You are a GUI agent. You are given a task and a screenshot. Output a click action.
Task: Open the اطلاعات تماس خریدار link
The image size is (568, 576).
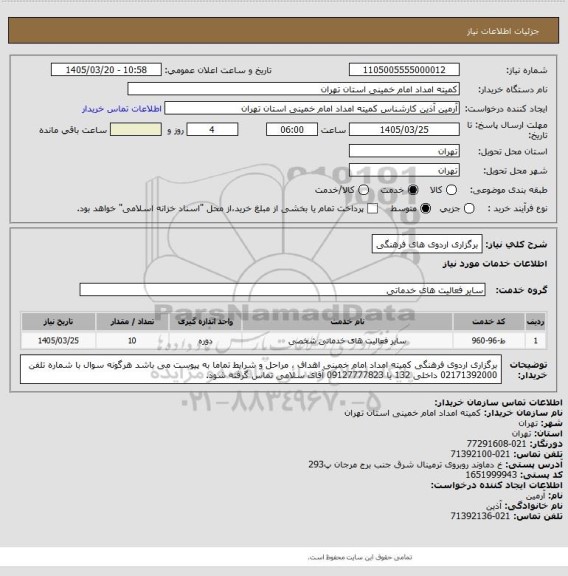click(x=122, y=109)
